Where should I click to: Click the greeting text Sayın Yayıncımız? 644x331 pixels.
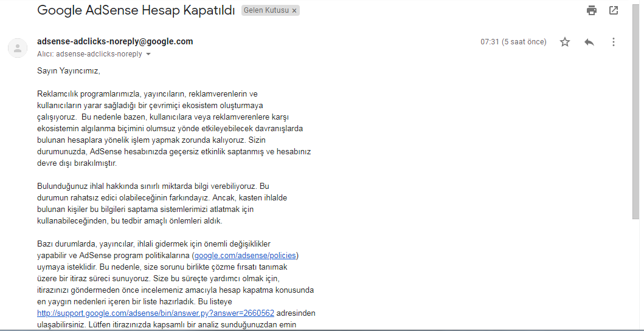69,71
